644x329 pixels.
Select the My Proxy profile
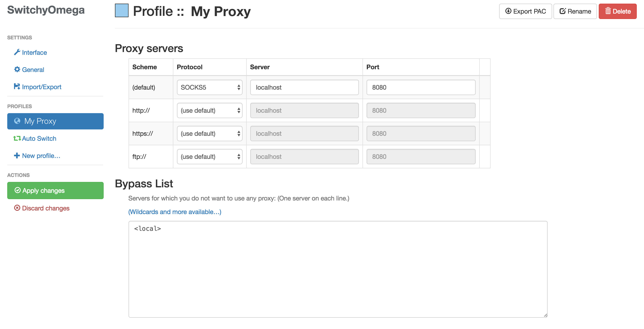coord(55,121)
